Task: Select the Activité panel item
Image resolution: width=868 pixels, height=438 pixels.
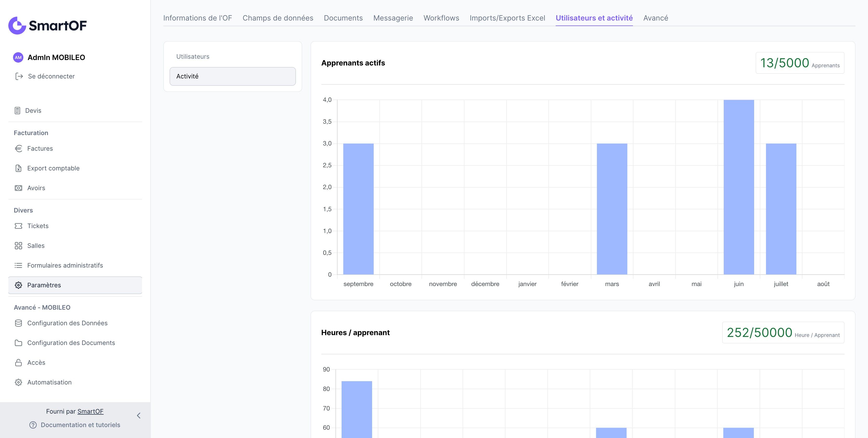Action: coord(232,76)
